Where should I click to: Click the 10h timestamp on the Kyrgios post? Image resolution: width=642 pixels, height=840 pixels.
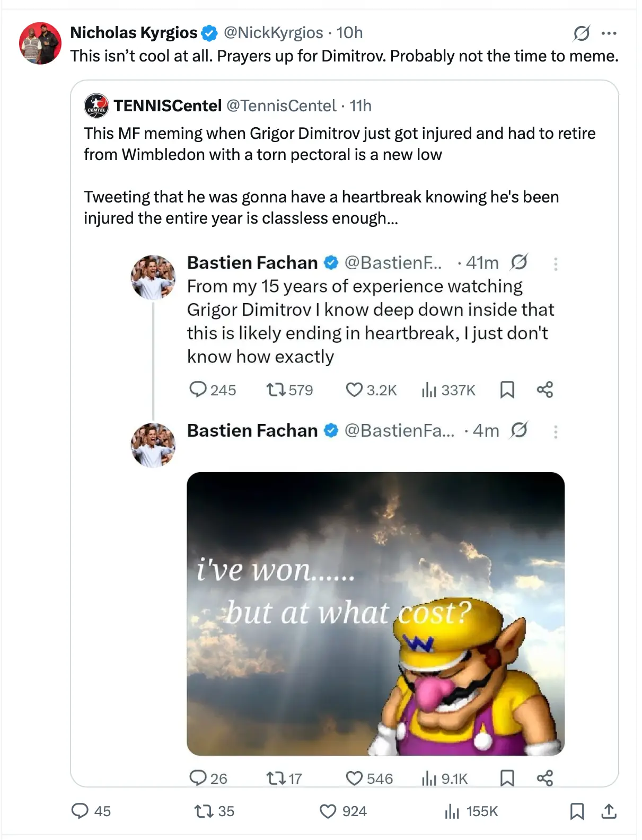(350, 33)
